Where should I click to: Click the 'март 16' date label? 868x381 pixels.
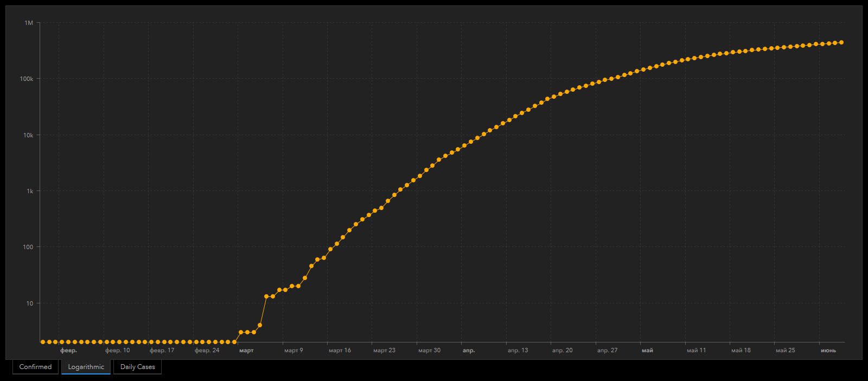point(340,351)
